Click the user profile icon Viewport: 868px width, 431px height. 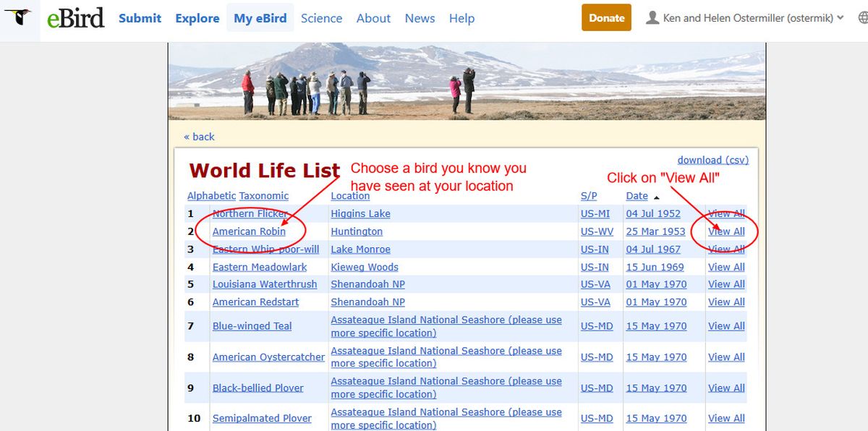652,18
